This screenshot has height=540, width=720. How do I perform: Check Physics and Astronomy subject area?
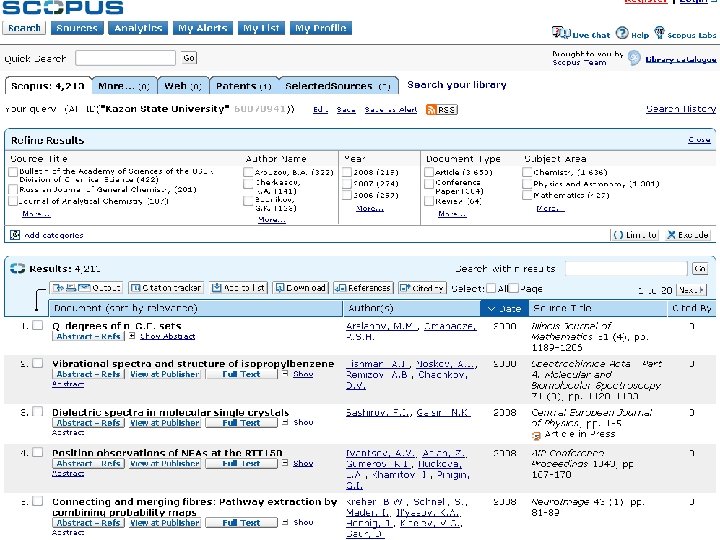click(527, 184)
